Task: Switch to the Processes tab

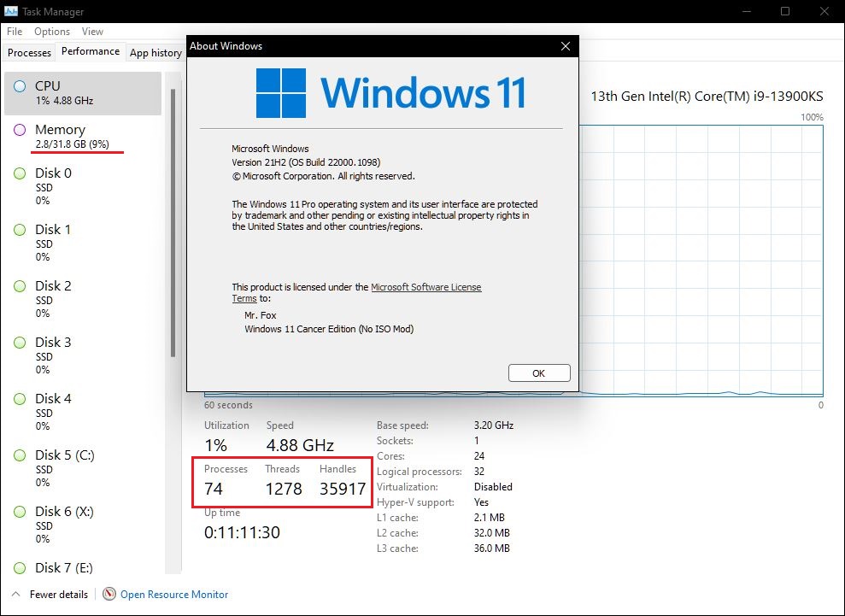Action: [29, 52]
